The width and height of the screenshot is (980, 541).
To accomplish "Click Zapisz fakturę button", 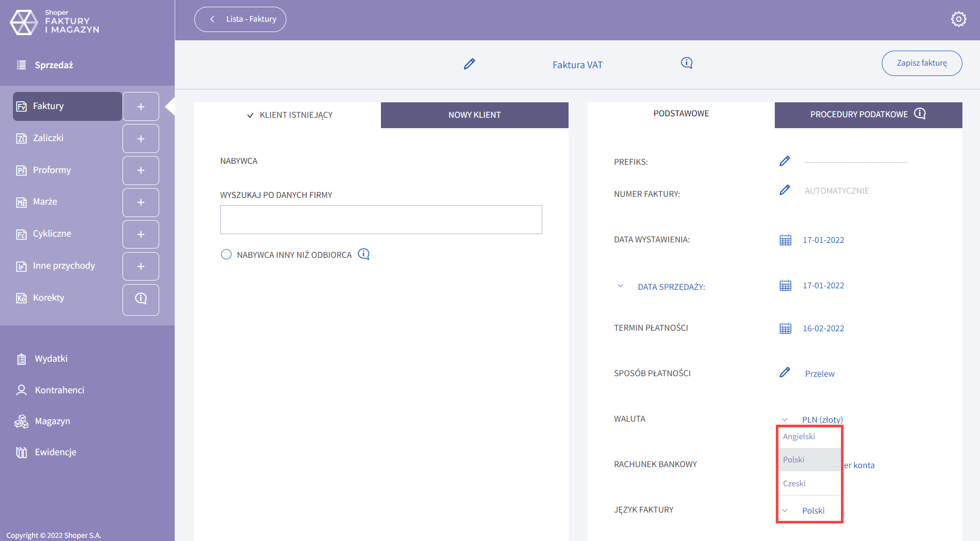I will point(921,63).
